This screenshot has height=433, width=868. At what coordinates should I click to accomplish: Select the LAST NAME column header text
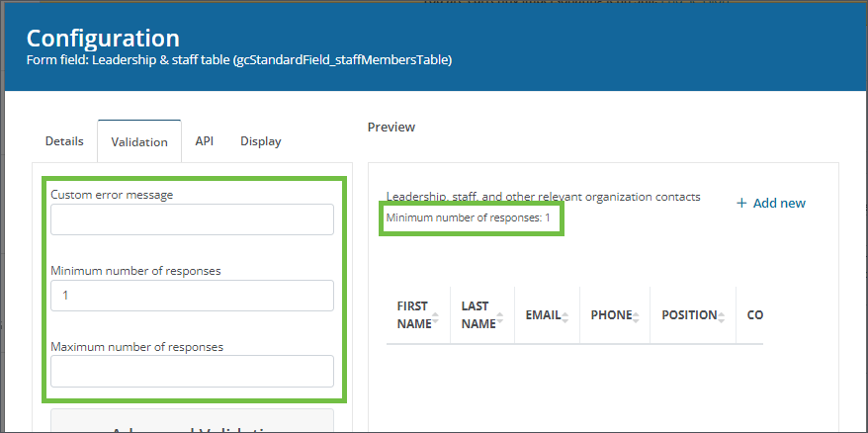[x=477, y=315]
